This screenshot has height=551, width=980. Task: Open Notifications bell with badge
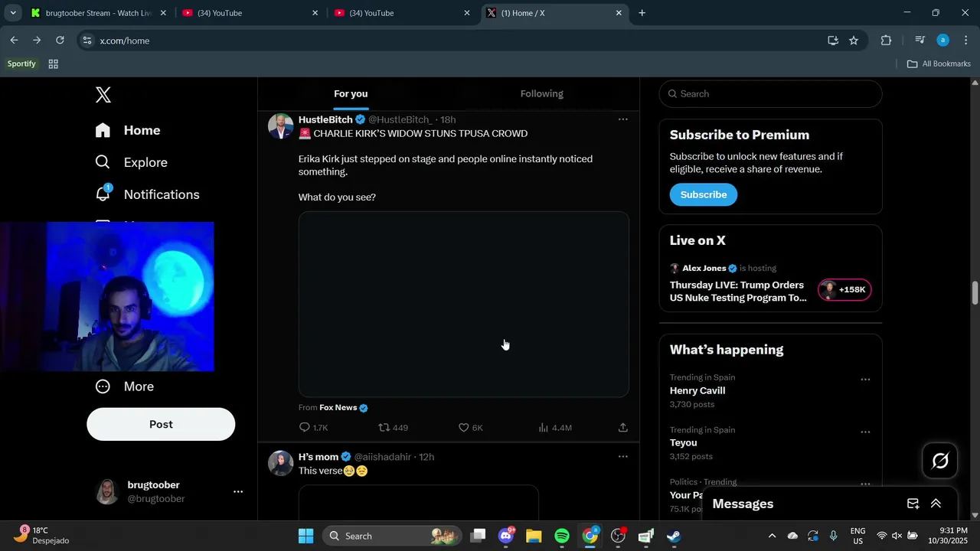[103, 194]
